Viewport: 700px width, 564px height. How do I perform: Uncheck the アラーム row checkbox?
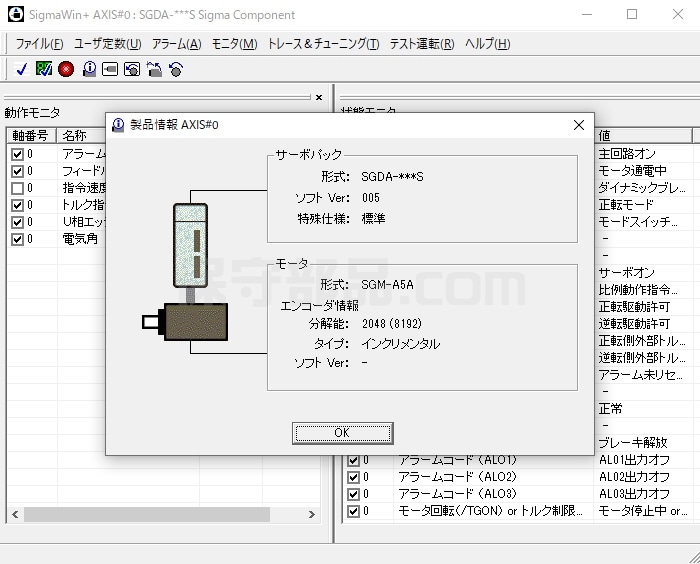coord(17,155)
